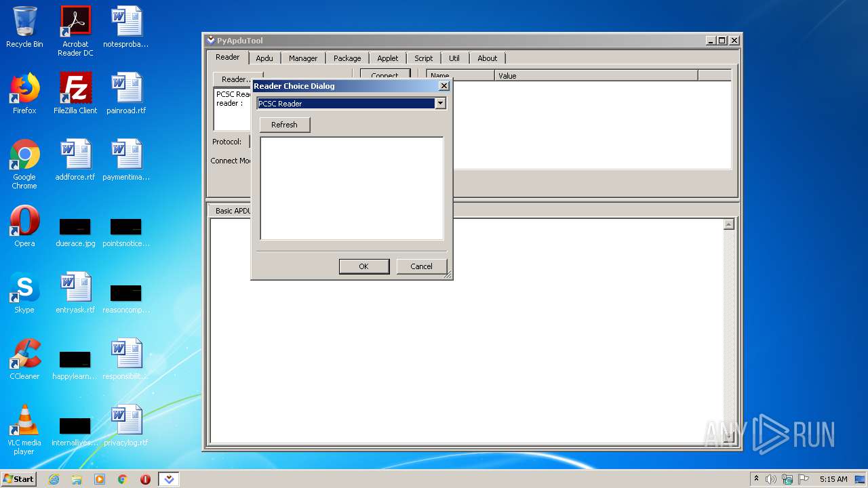Screen dimensions: 868x488
Task: Open paymentima document icon
Action: click(126, 160)
